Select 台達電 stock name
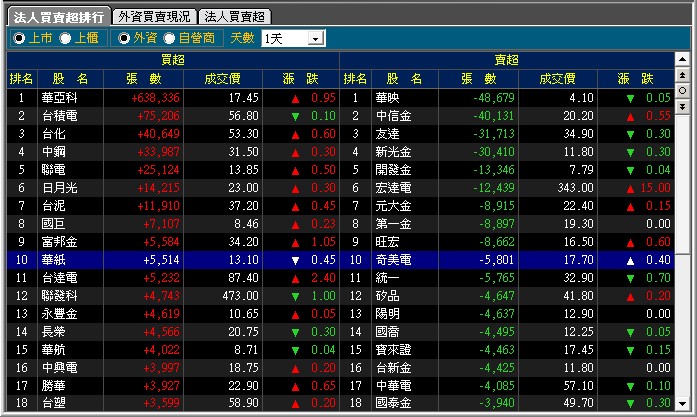This screenshot has width=697, height=417. pyautogui.click(x=60, y=278)
